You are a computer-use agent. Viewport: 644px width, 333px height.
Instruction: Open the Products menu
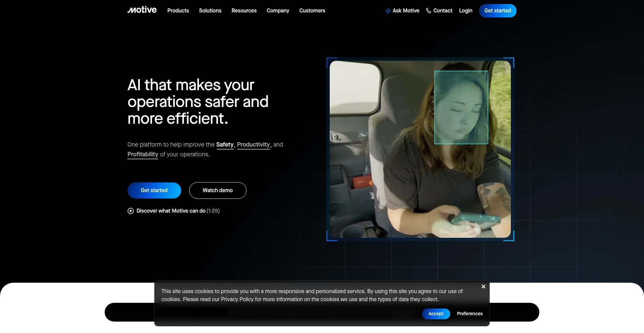[178, 11]
